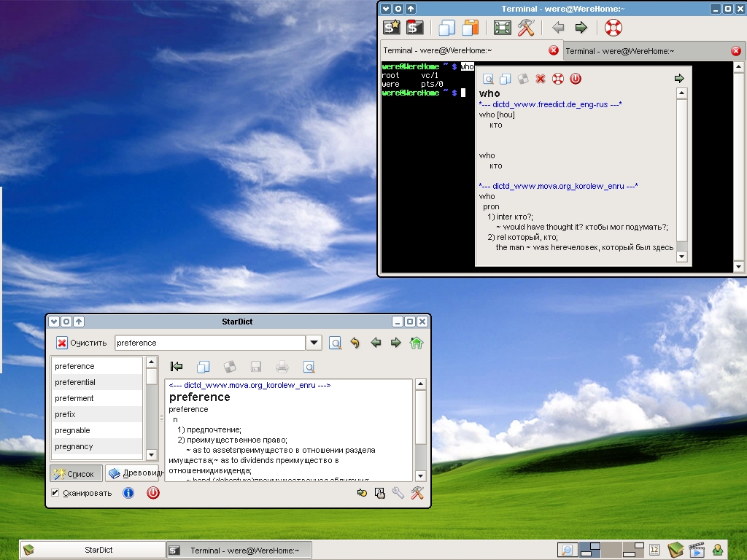Click the yellow undo arrow in StarDict

tap(355, 343)
